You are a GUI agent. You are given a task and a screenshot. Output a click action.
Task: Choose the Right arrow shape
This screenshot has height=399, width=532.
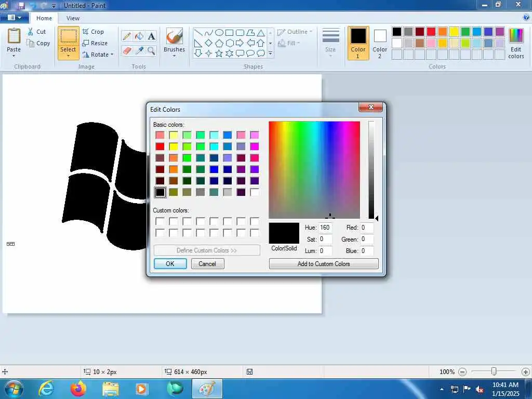tap(240, 43)
